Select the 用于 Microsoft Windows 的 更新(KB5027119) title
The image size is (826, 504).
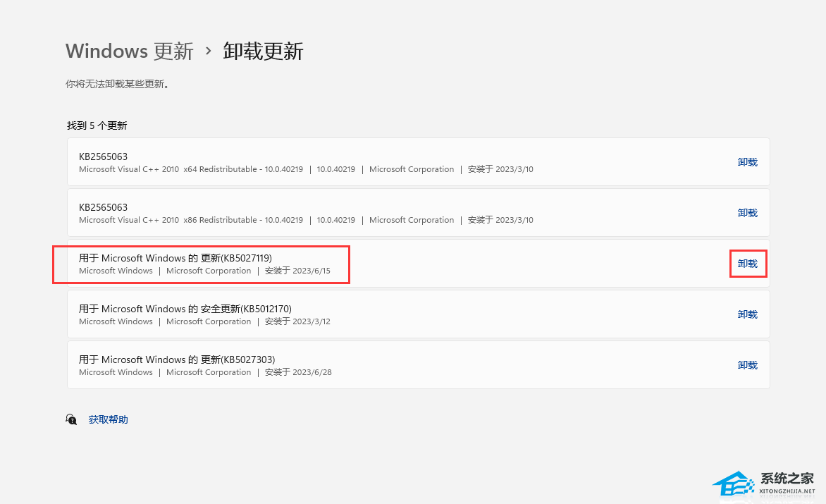point(175,258)
